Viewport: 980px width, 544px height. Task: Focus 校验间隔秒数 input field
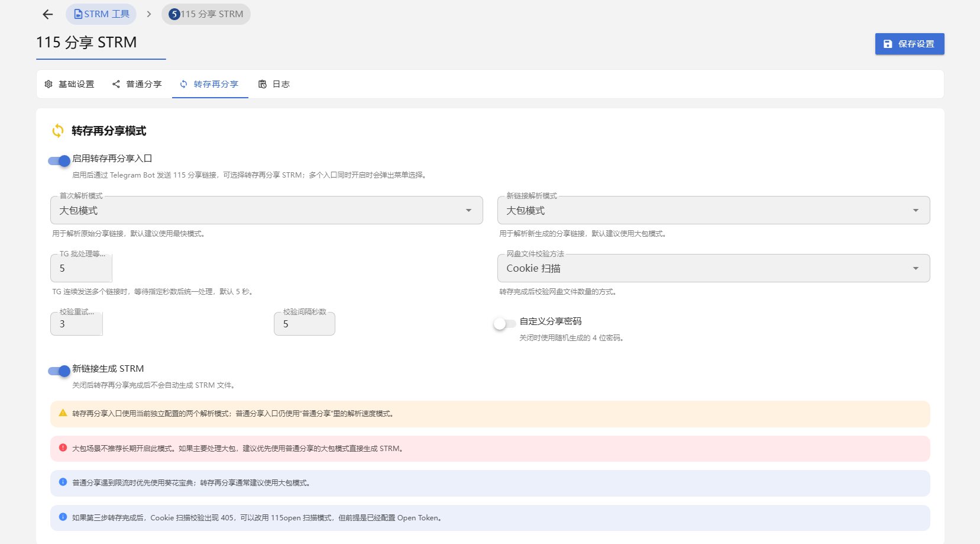305,324
